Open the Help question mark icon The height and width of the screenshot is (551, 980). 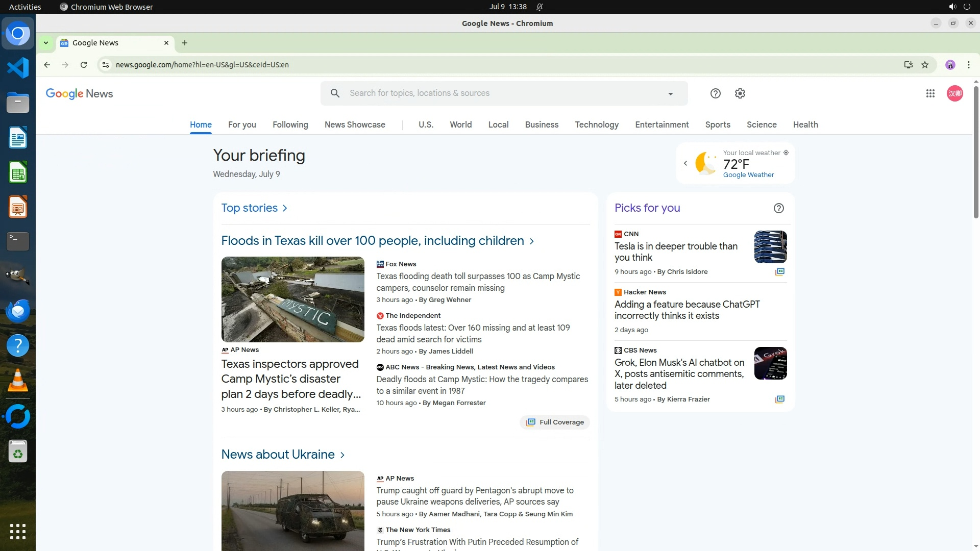click(x=715, y=93)
